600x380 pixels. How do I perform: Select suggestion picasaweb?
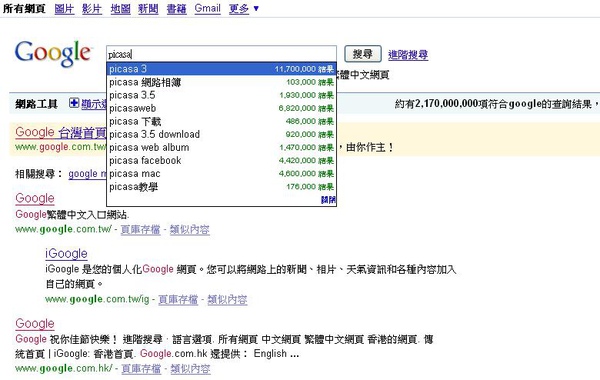pyautogui.click(x=221, y=108)
